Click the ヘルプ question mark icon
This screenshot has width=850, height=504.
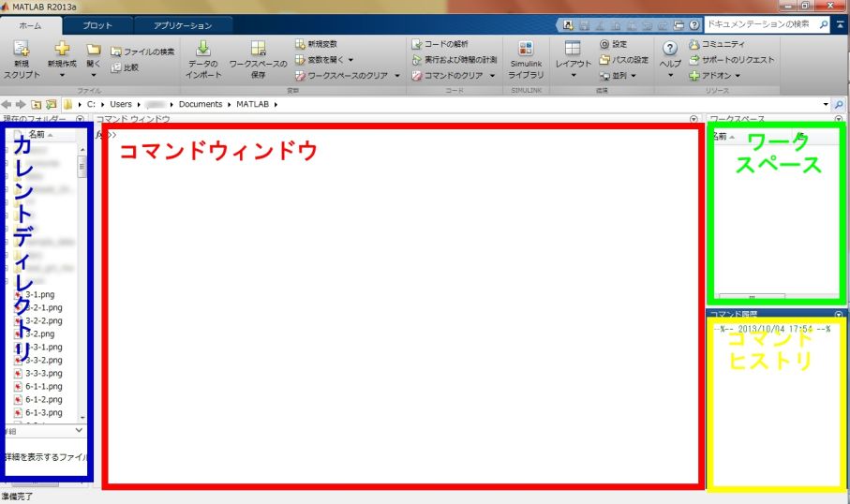(670, 48)
